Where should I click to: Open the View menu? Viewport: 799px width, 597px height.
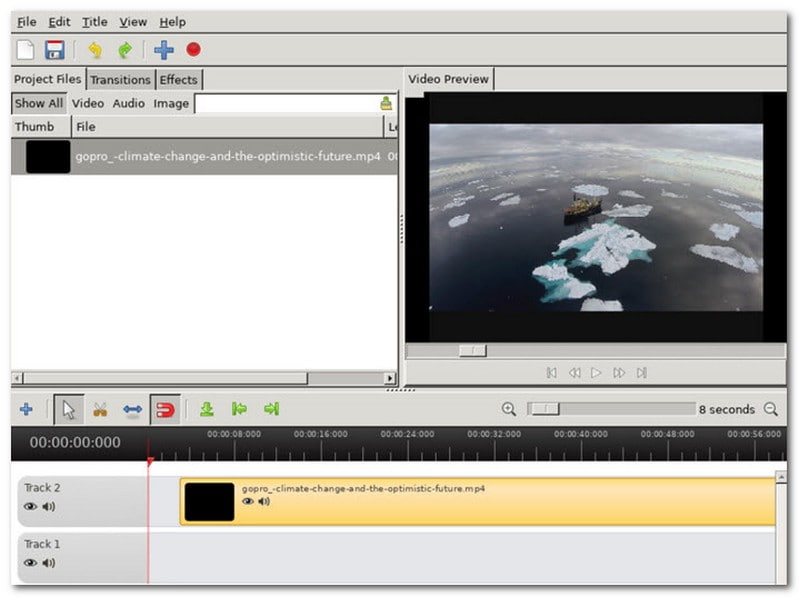click(133, 22)
